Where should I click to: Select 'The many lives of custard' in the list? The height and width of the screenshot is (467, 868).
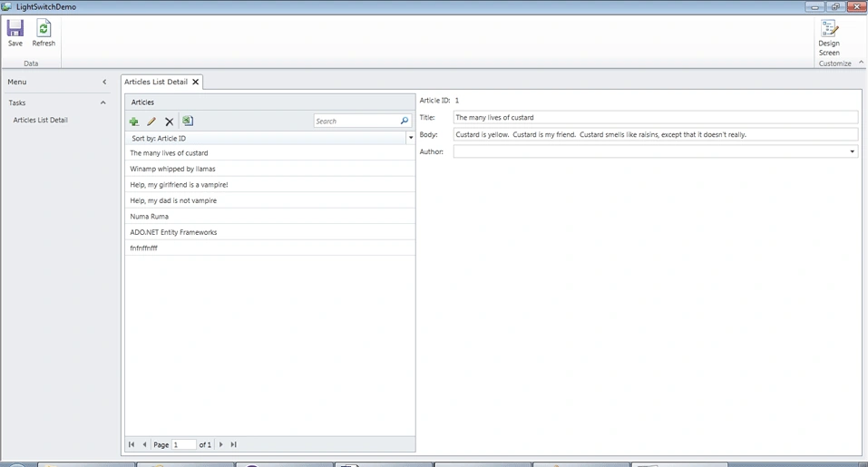click(x=270, y=153)
